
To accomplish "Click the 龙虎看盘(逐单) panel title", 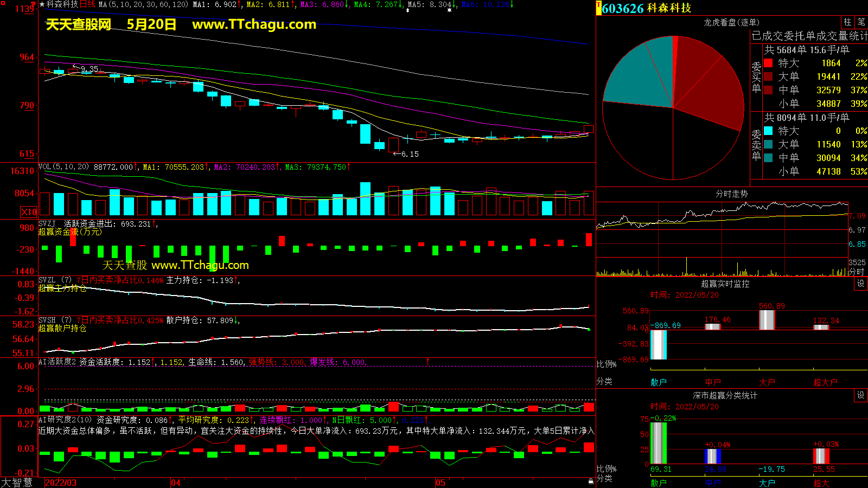I will [731, 22].
